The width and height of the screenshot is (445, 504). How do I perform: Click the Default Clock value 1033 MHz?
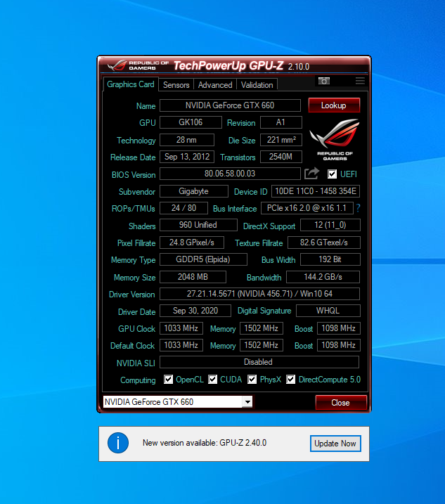(181, 345)
